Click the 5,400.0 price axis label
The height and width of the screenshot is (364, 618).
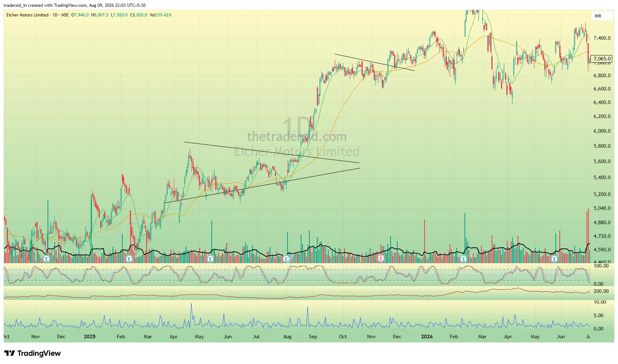point(602,178)
